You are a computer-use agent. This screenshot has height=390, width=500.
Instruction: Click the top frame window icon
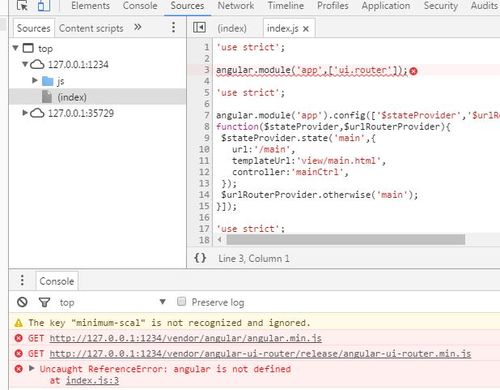click(28, 48)
